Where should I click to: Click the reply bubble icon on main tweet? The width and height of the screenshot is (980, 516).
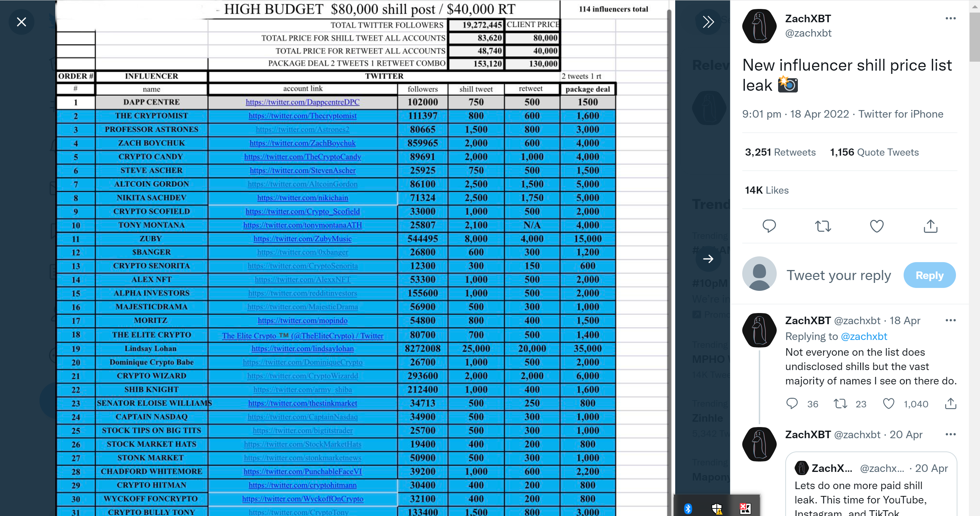pos(769,226)
